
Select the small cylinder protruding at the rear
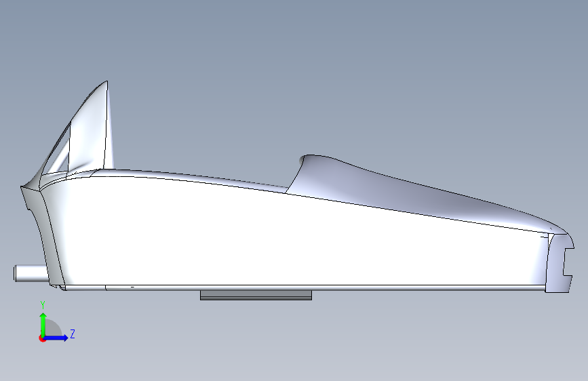point(31,273)
